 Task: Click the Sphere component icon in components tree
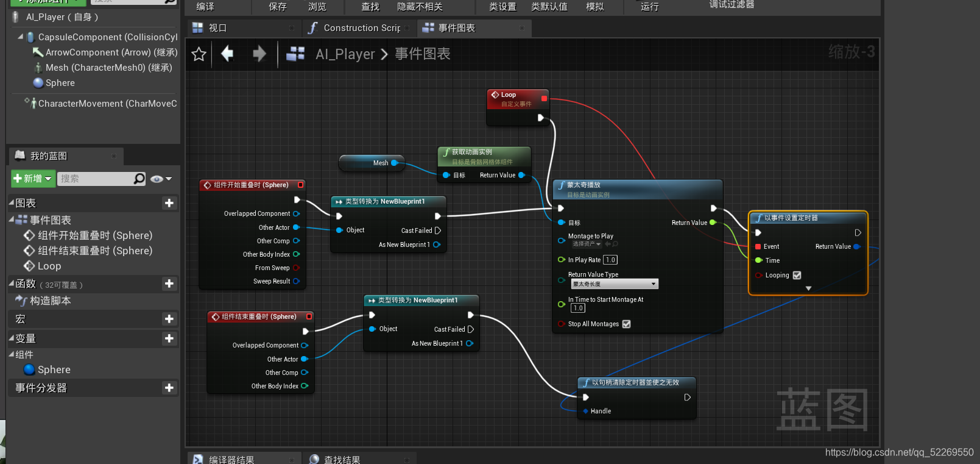pyautogui.click(x=38, y=83)
